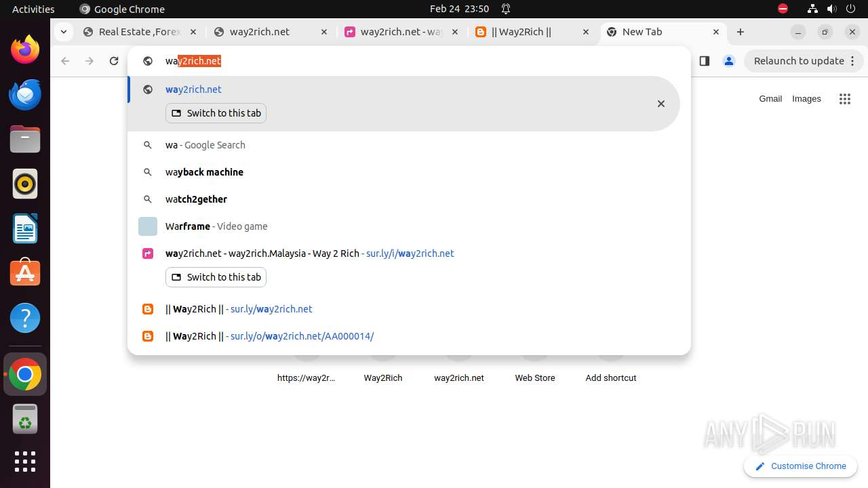Open the clock showing Feb 24 23:50

point(459,9)
